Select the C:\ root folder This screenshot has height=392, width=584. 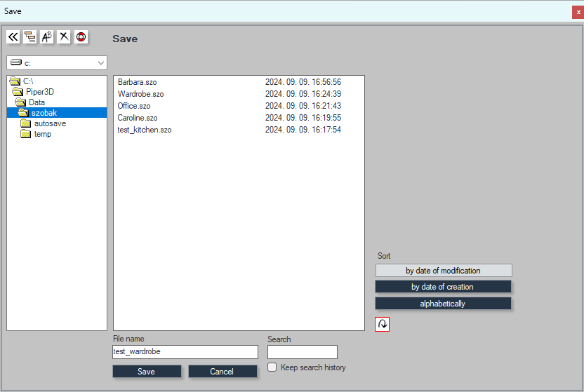pyautogui.click(x=28, y=81)
